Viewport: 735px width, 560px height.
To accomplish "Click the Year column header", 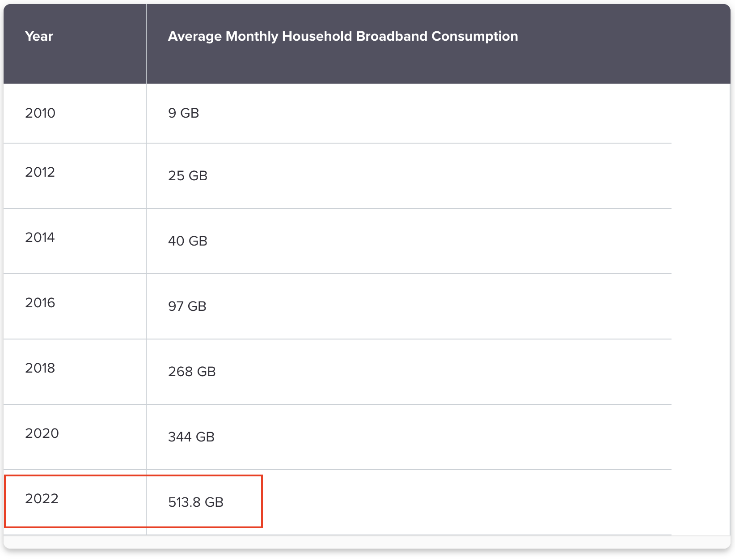I will coord(39,36).
